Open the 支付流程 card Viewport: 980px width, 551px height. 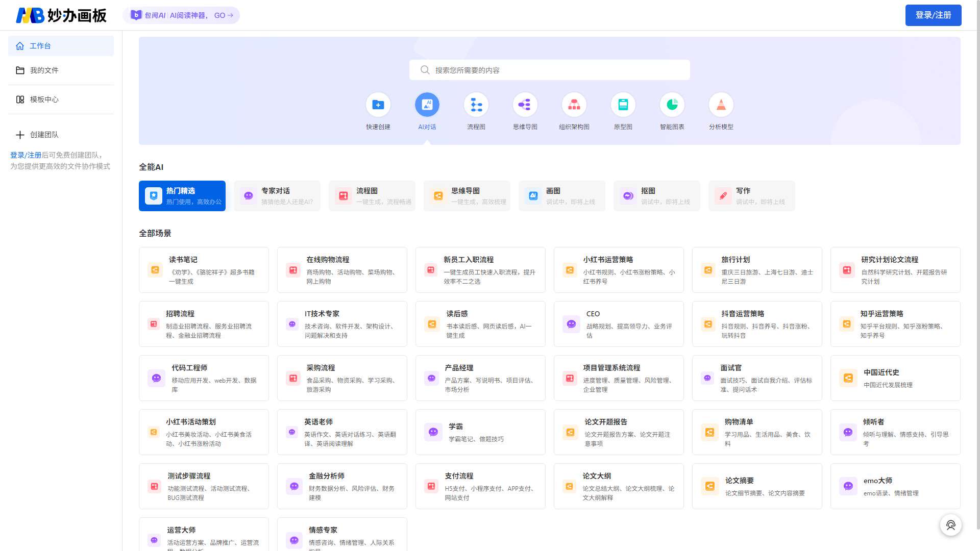[480, 486]
